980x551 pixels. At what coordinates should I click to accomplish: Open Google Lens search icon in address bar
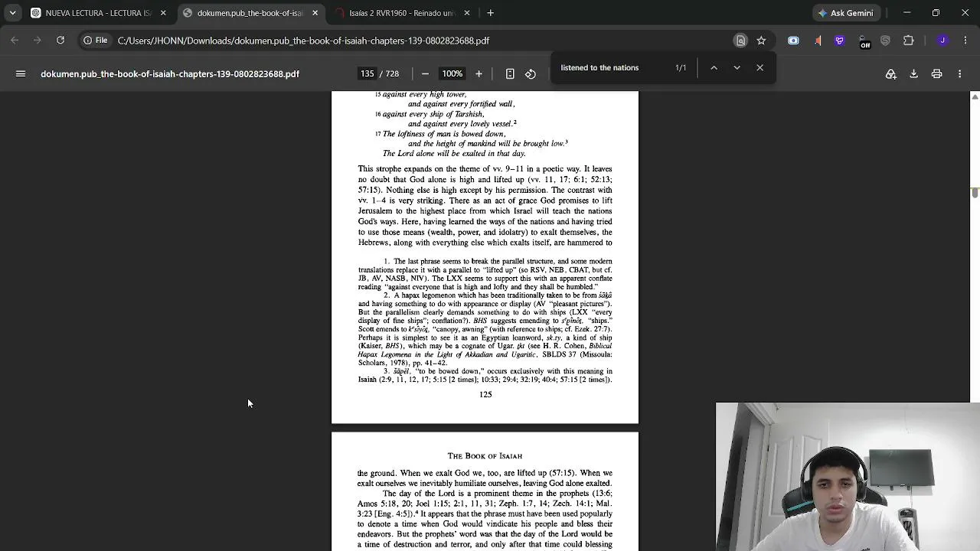740,41
